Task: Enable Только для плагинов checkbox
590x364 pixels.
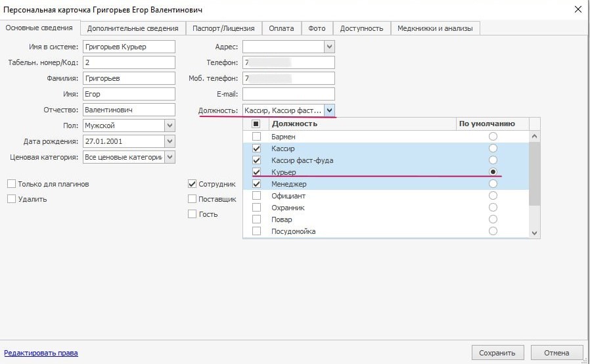Action: (x=12, y=184)
